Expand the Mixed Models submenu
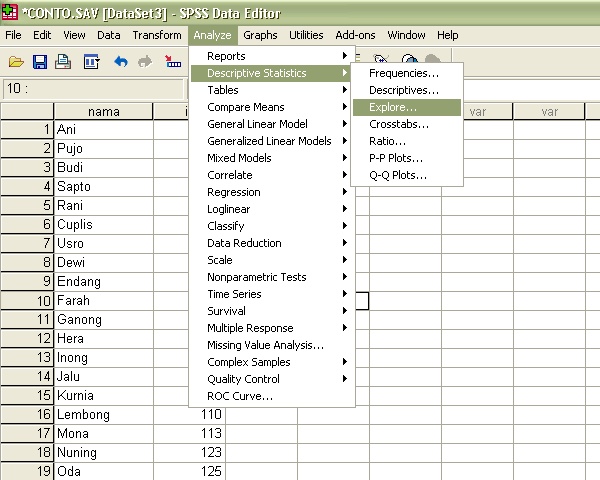 (x=272, y=158)
